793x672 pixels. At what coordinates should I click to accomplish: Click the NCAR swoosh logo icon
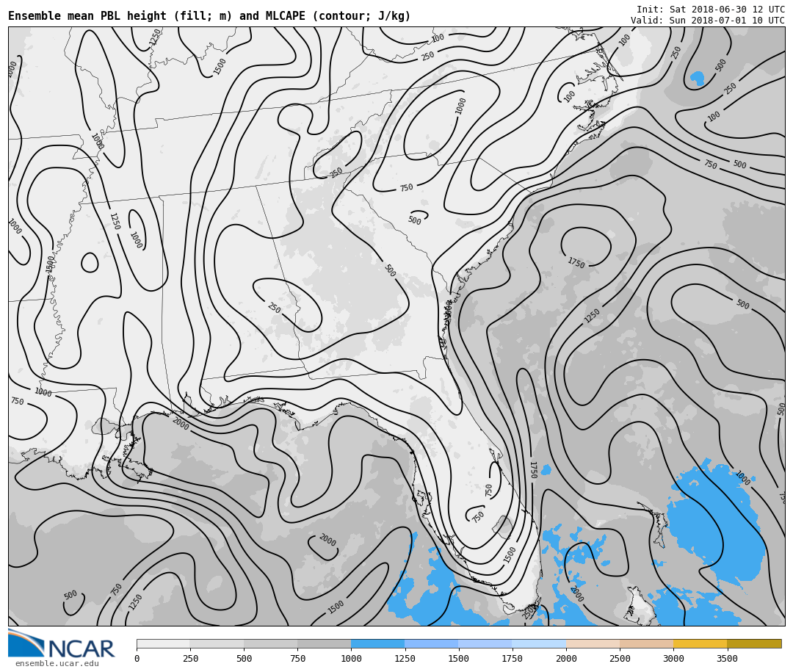coord(26,643)
